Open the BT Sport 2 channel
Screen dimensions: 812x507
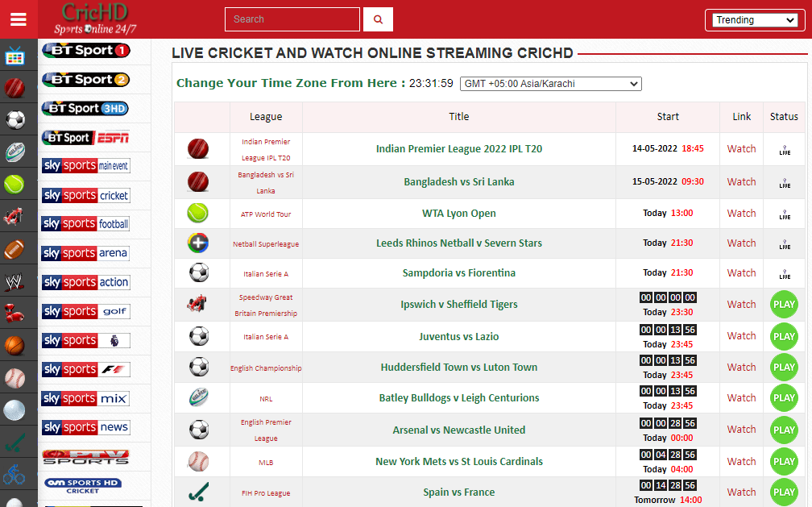[85, 79]
